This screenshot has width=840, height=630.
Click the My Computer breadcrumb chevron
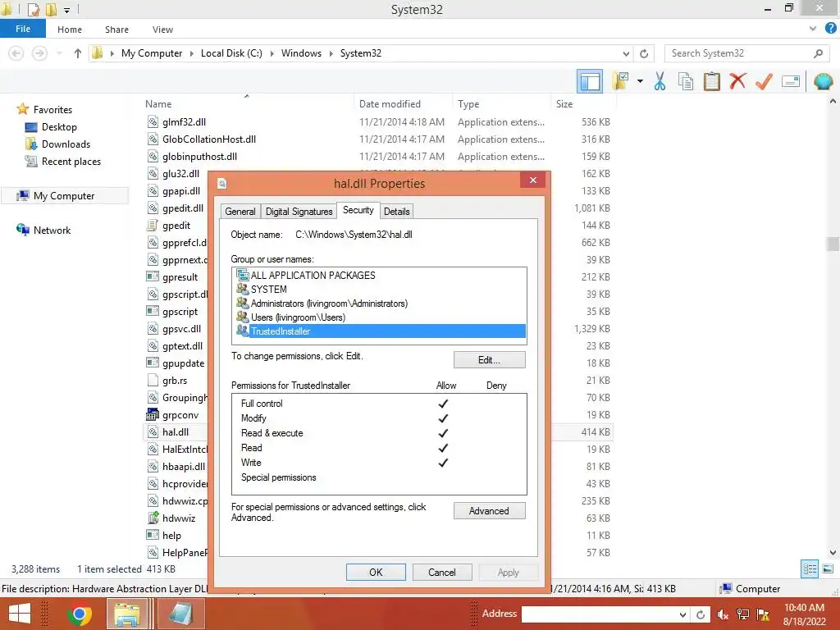tap(191, 53)
